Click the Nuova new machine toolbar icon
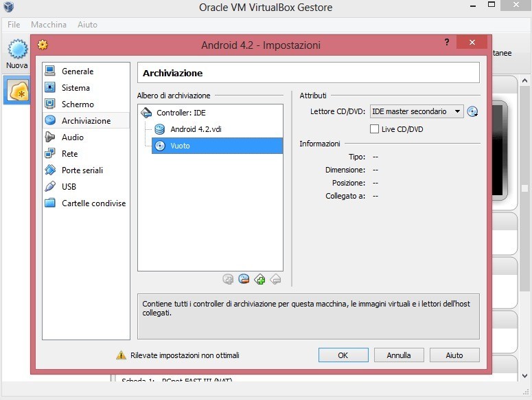532x400 pixels. point(16,54)
